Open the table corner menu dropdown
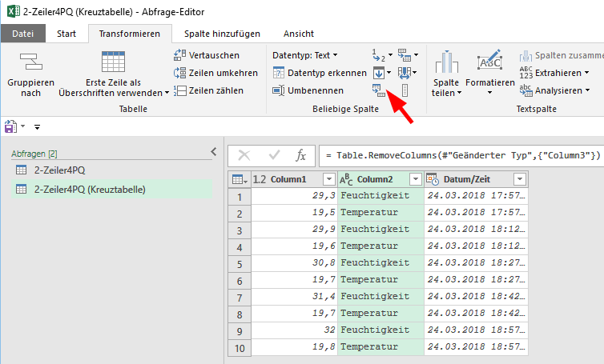This screenshot has width=604, height=364. [240, 179]
